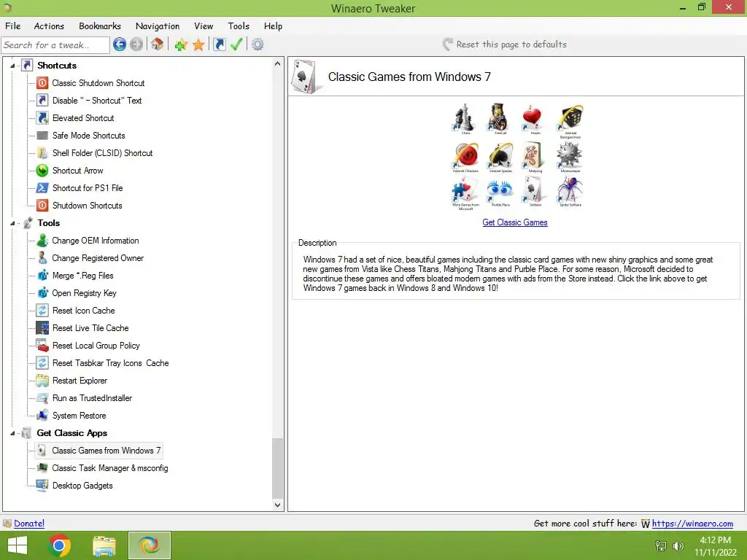Click the Change OEM Information icon
Viewport: 747px width, 560px height.
[42, 241]
